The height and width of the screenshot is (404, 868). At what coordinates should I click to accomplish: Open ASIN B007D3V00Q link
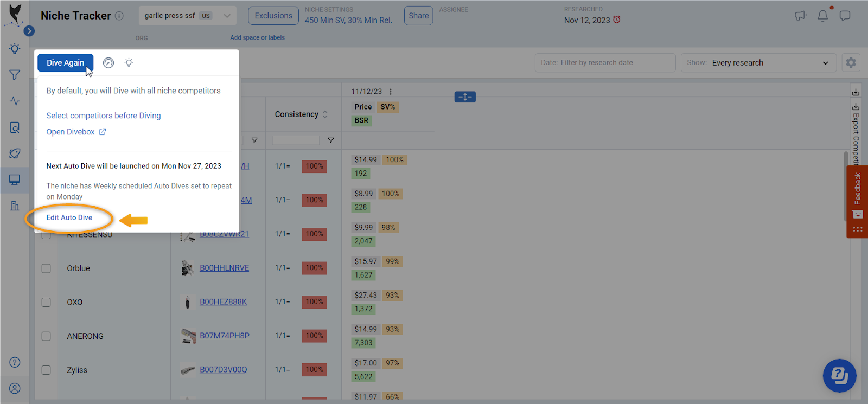(223, 369)
